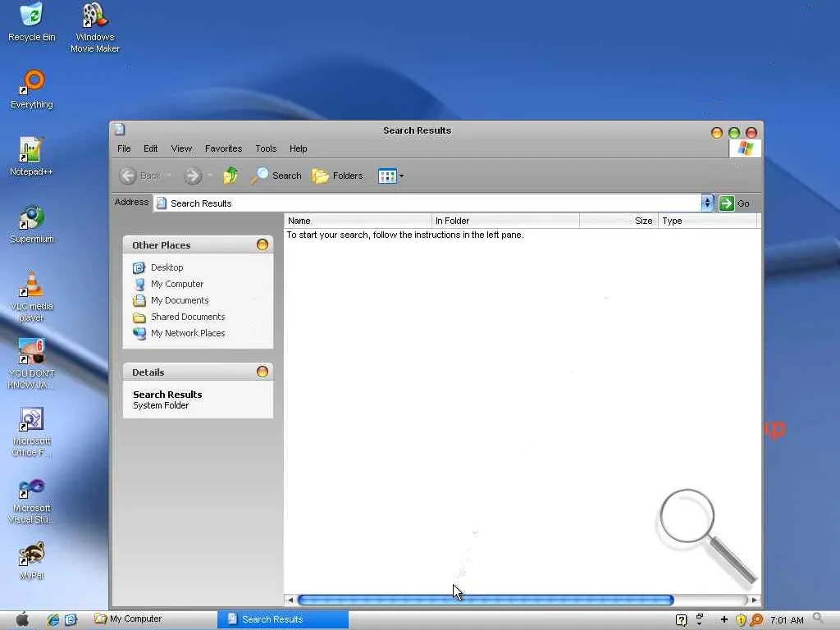840x630 pixels.
Task: Minimize the Search Results window
Action: click(717, 133)
